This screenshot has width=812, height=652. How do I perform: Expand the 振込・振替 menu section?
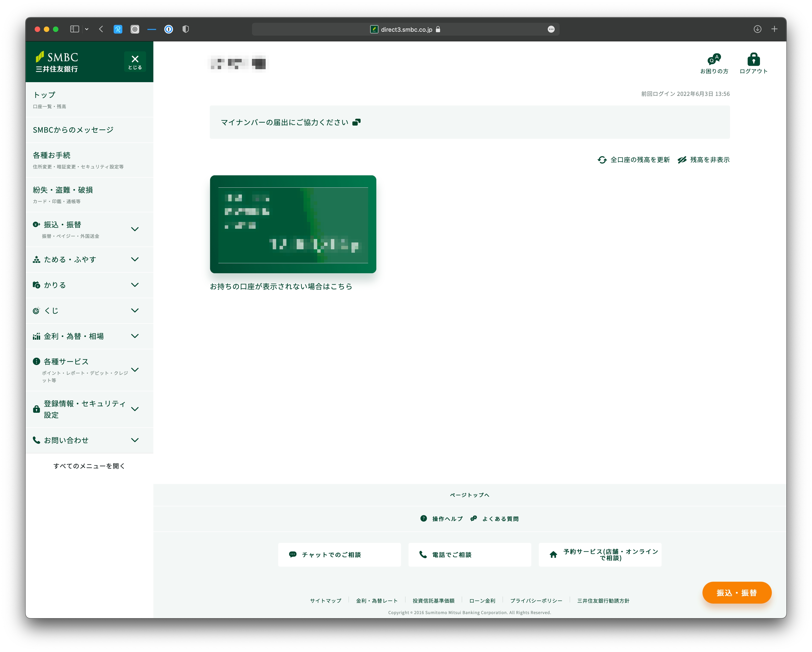(x=135, y=229)
